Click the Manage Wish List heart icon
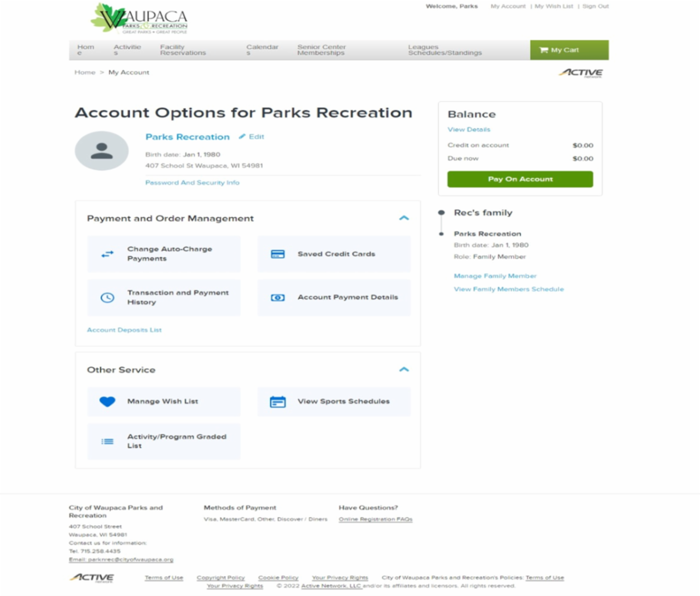 pos(107,402)
